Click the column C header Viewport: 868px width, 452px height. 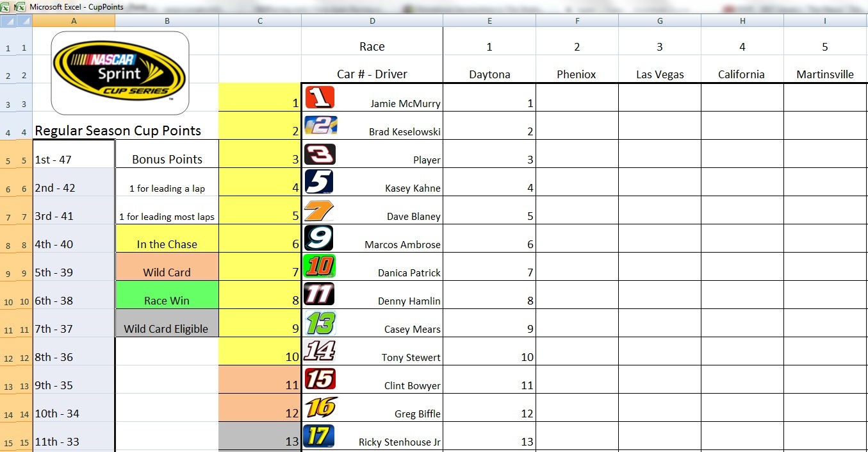pyautogui.click(x=260, y=21)
